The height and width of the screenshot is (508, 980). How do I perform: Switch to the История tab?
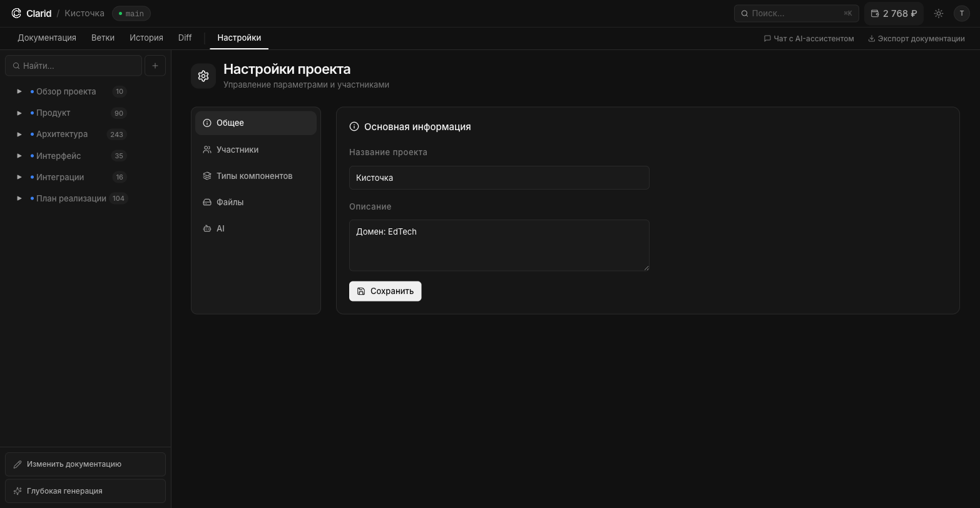click(146, 38)
